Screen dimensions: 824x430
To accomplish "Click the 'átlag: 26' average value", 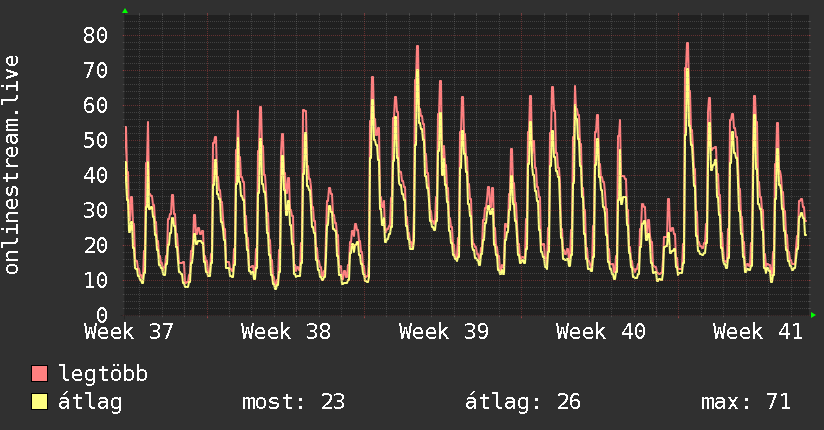I will coord(523,402).
